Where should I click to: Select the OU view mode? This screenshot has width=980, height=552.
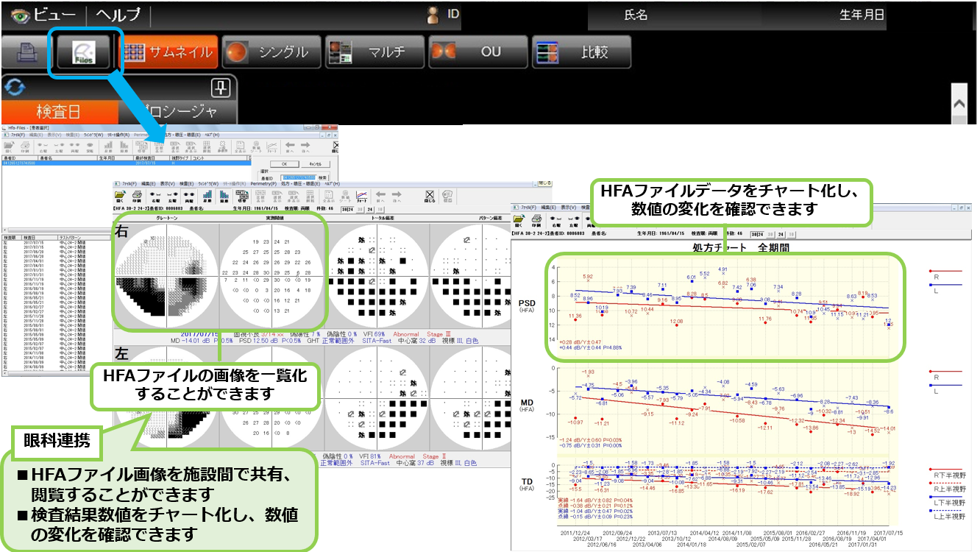[x=479, y=52]
